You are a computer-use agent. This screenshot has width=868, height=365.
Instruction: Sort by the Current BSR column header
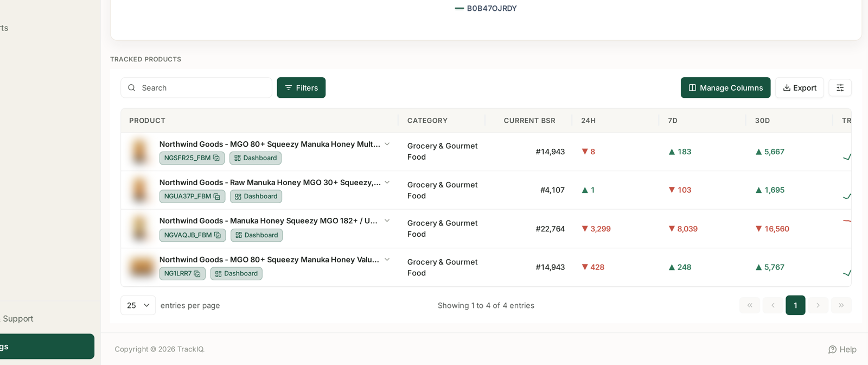click(529, 121)
